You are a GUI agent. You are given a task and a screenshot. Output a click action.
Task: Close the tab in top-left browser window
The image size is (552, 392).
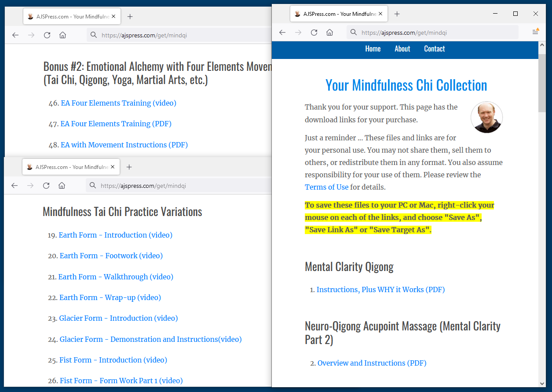(114, 17)
